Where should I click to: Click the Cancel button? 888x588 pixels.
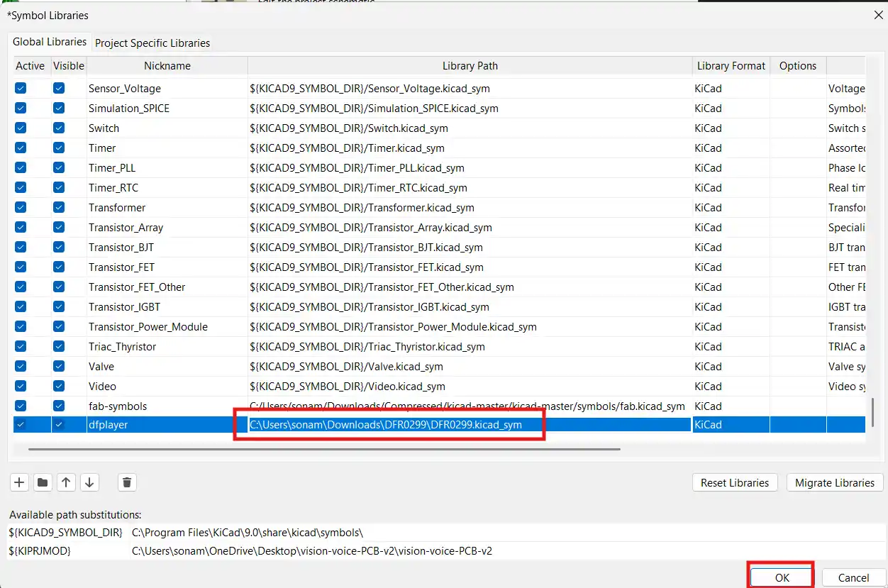pos(853,577)
